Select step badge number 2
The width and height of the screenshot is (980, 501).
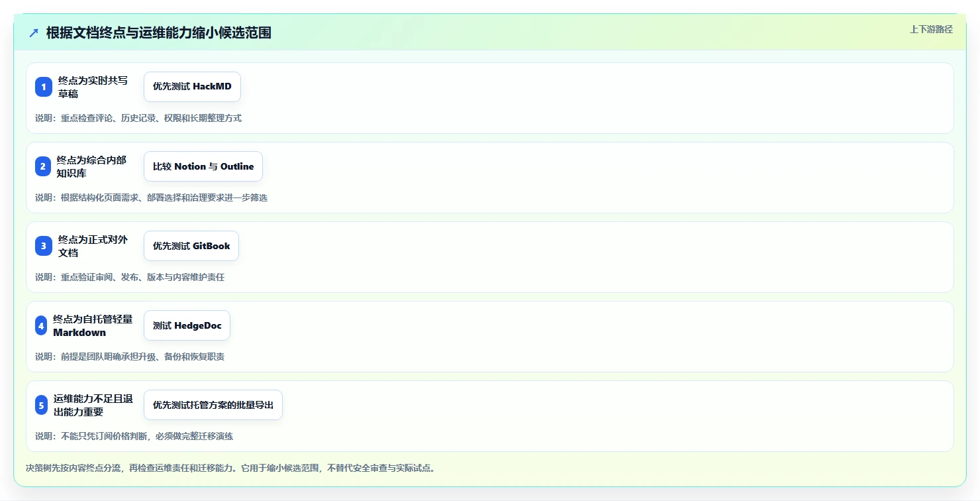pyautogui.click(x=43, y=166)
